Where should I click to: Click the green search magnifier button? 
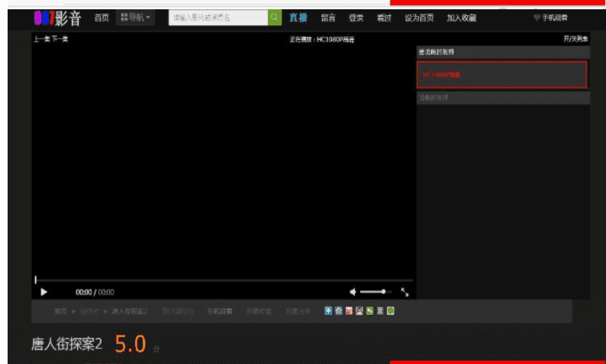pyautogui.click(x=275, y=17)
